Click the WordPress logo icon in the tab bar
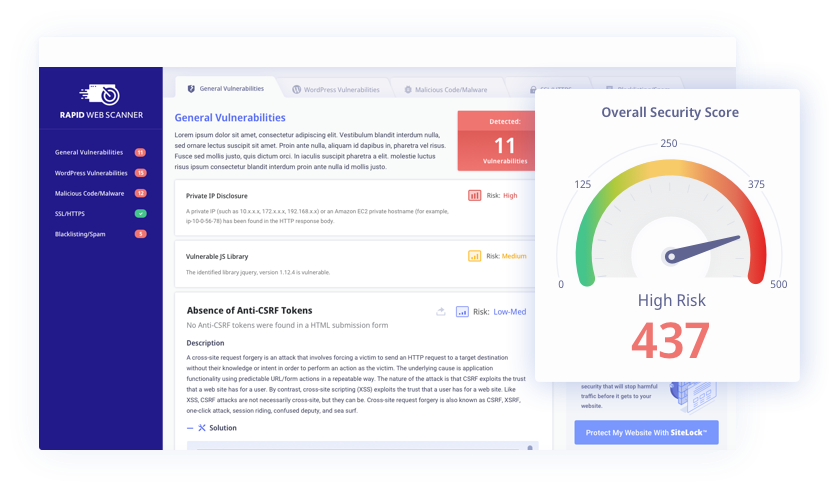The image size is (831, 491). (297, 90)
